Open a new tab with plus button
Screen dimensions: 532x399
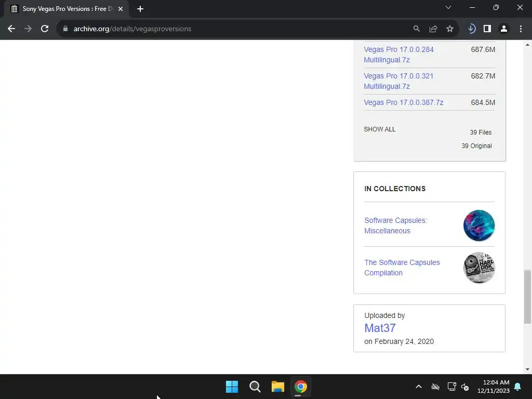coord(140,9)
